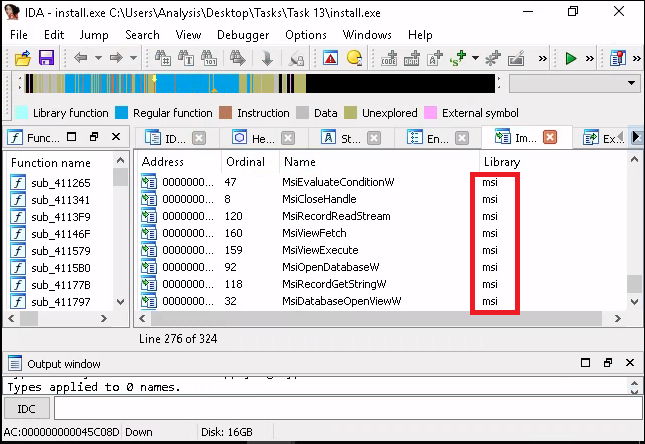This screenshot has width=645, height=444.
Task: Float the Functions window panel
Action: click(94, 137)
